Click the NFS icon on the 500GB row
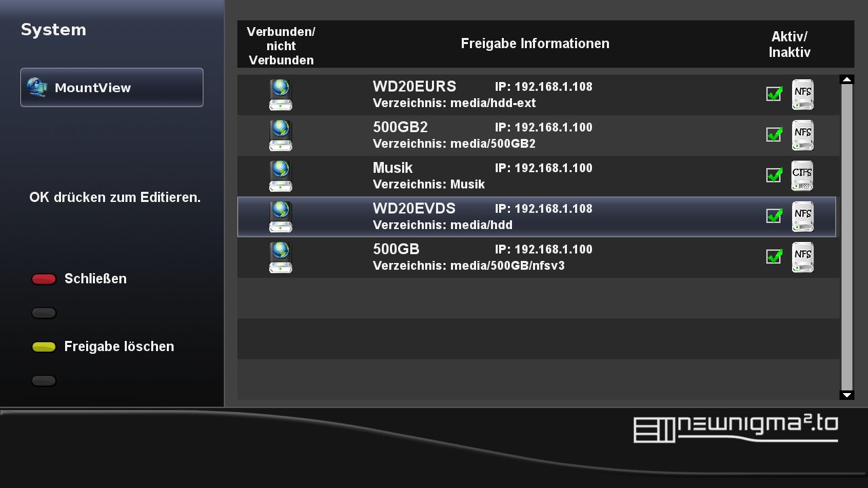Screen dimensions: 868x488 coord(803,258)
